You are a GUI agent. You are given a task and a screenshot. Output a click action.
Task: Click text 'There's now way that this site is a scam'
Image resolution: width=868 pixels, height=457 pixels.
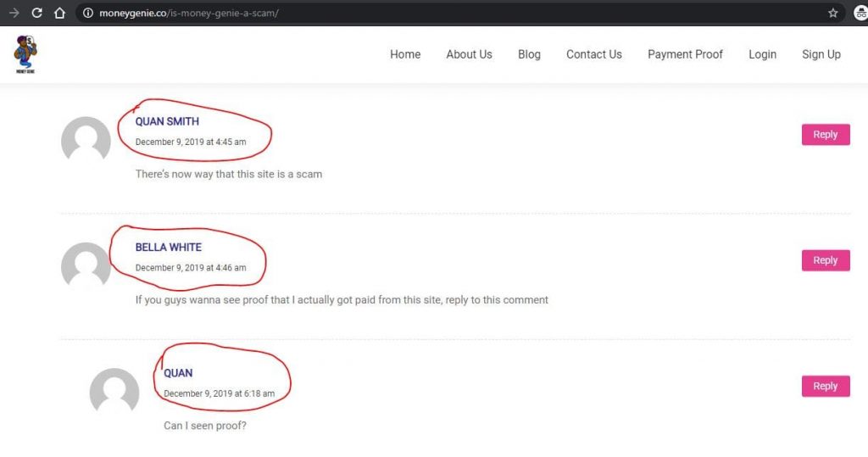tap(229, 174)
